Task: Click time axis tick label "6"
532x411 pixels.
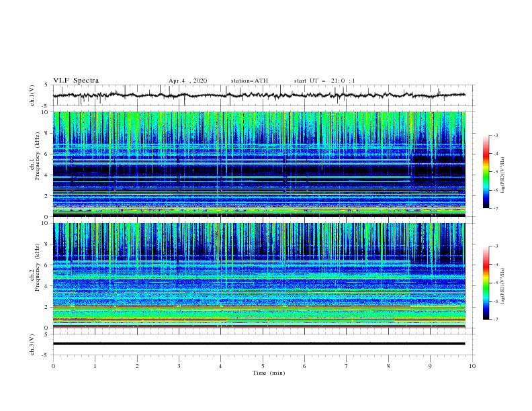Action: pos(304,366)
